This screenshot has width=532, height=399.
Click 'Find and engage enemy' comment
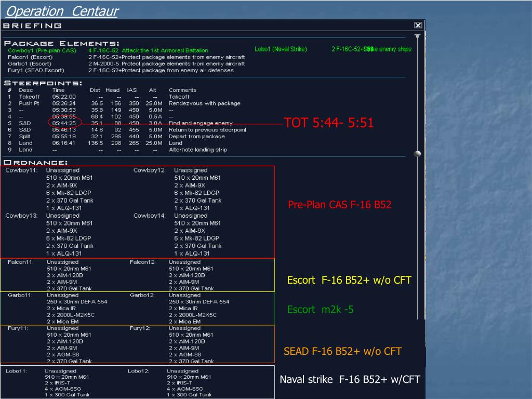tap(201, 123)
